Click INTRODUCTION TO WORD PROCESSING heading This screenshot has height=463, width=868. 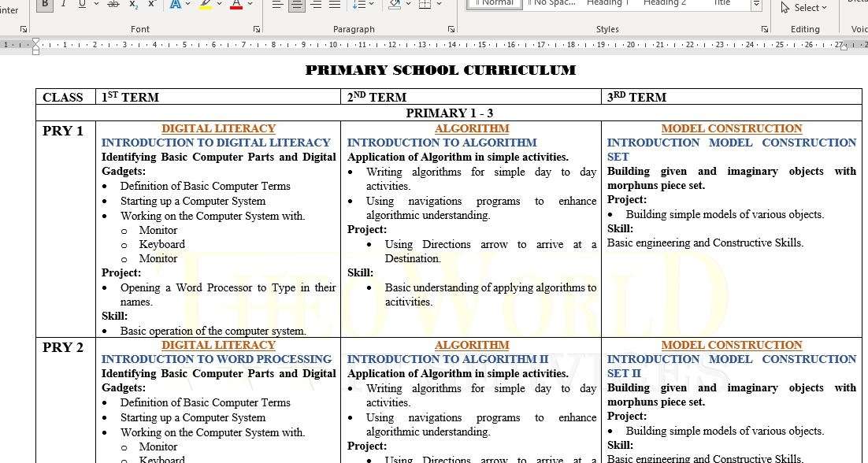click(217, 359)
